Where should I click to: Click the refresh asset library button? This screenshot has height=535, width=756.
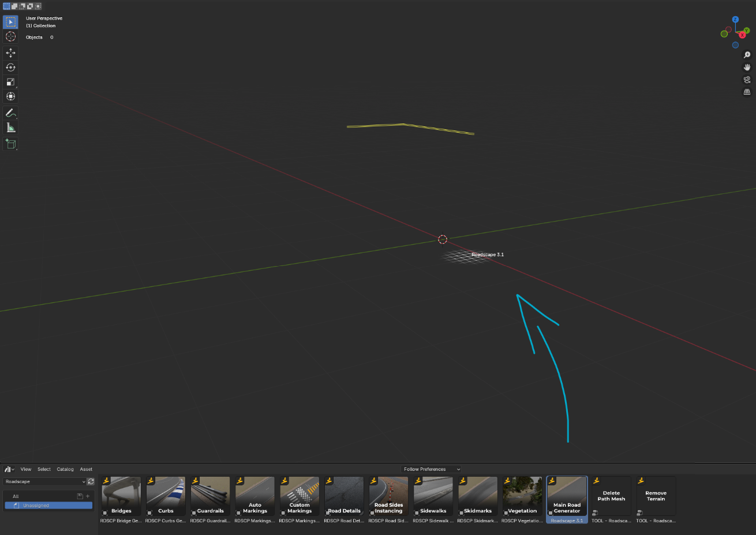click(x=91, y=482)
